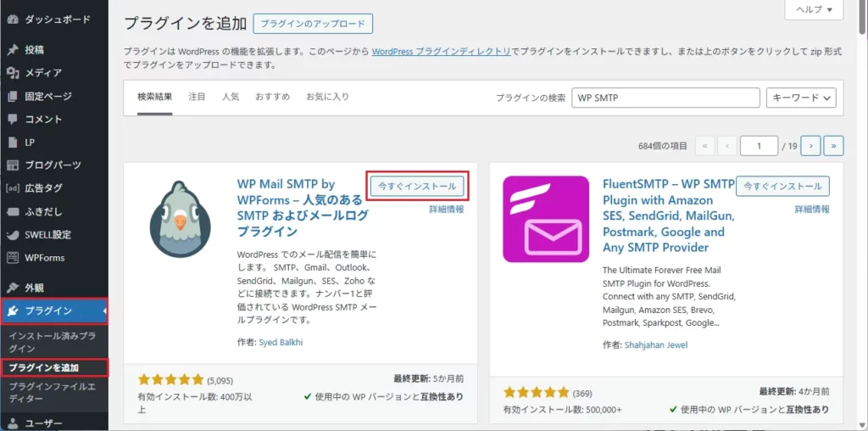Click FluentSMTP five-star rating
Viewport: 868px width, 431px height.
tap(537, 394)
